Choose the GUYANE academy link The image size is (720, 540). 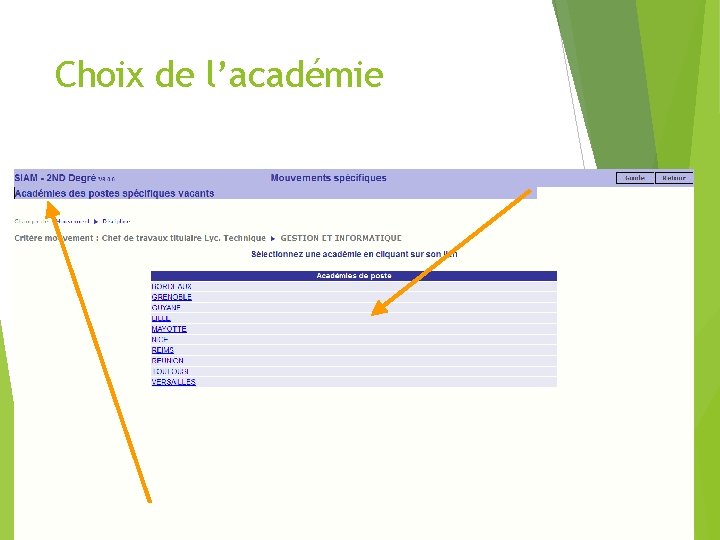pos(166,308)
